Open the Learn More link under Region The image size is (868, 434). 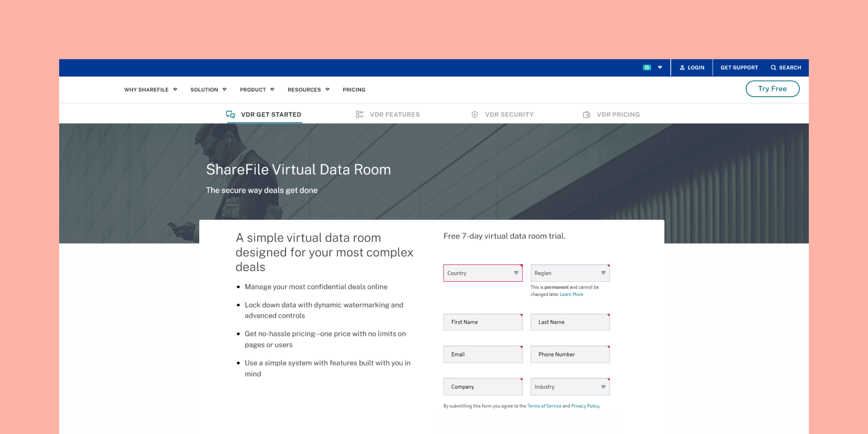coord(571,294)
